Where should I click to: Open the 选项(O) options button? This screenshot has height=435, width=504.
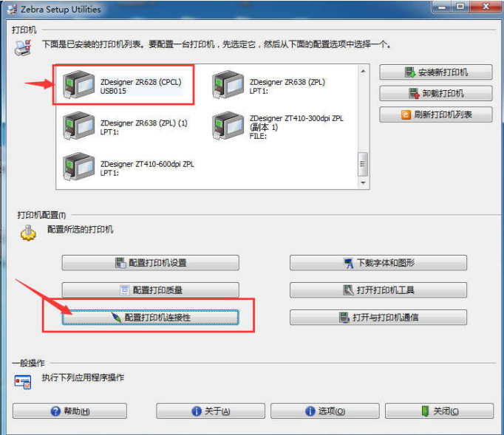click(x=324, y=411)
